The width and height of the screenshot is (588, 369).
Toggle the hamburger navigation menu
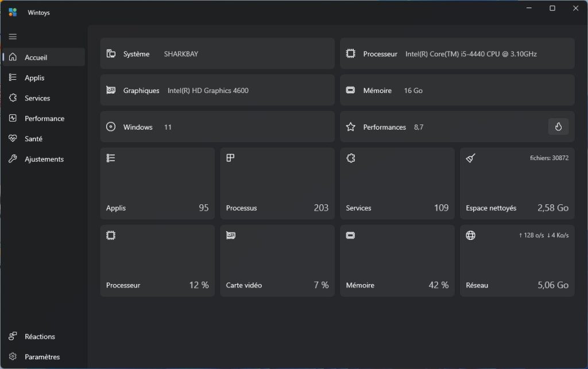13,37
